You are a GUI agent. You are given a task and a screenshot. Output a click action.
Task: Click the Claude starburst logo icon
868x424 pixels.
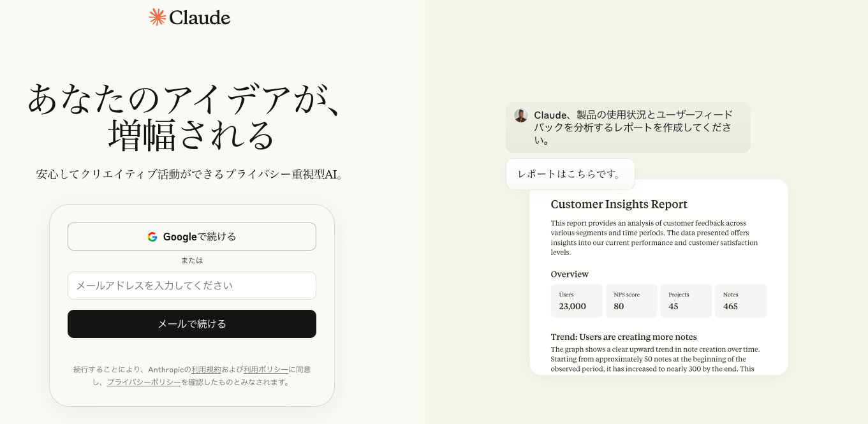[x=158, y=17]
